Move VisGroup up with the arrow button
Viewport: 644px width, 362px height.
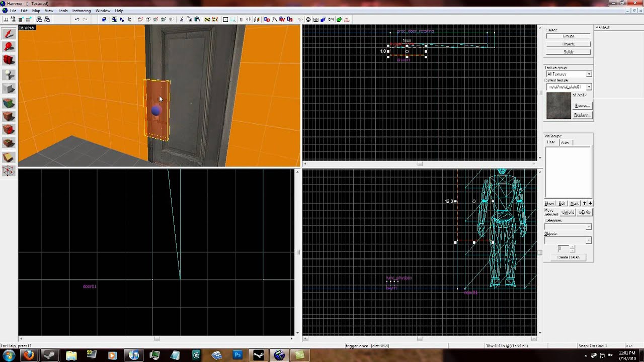pyautogui.click(x=585, y=203)
